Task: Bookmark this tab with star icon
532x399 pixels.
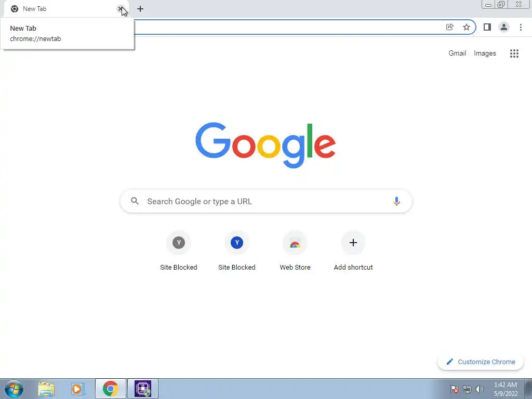Action: click(467, 27)
